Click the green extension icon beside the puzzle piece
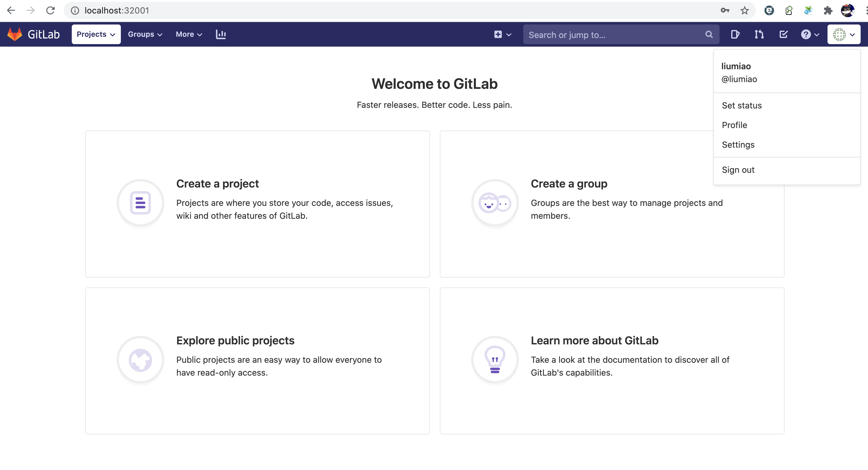This screenshot has width=868, height=470. click(808, 10)
